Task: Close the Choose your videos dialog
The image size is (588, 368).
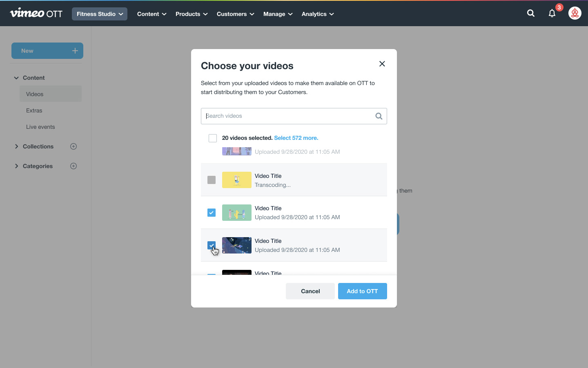Action: tap(382, 64)
